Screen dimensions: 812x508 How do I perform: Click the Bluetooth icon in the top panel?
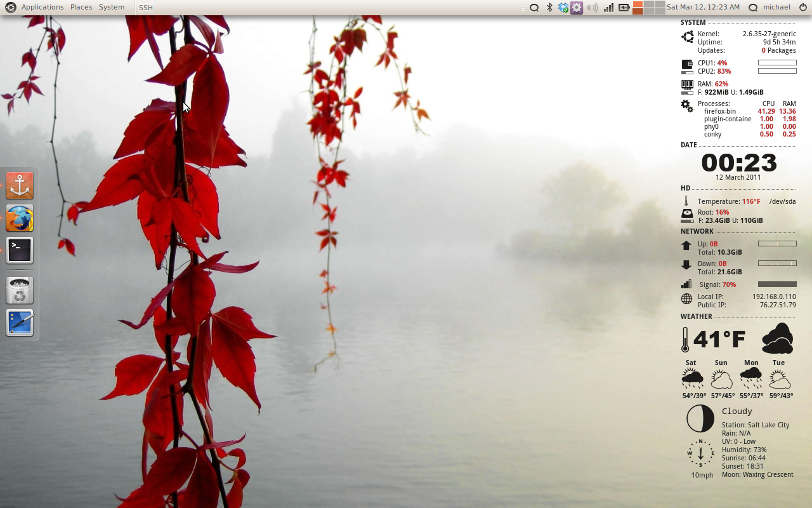550,8
